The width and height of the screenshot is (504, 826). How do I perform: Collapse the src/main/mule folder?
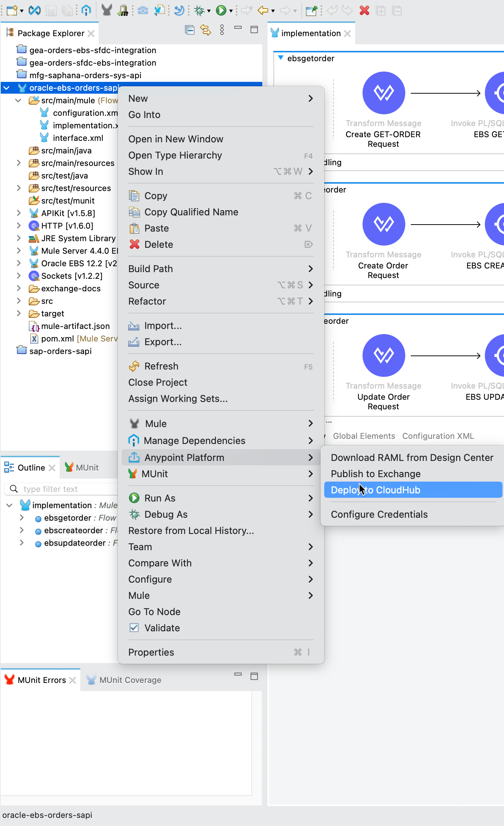point(18,100)
